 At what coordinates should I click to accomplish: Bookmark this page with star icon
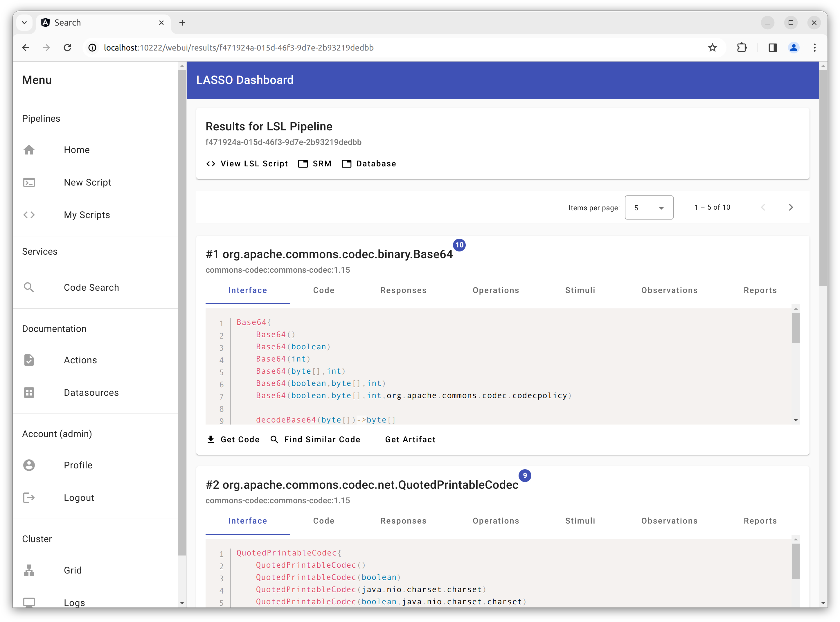(x=712, y=48)
